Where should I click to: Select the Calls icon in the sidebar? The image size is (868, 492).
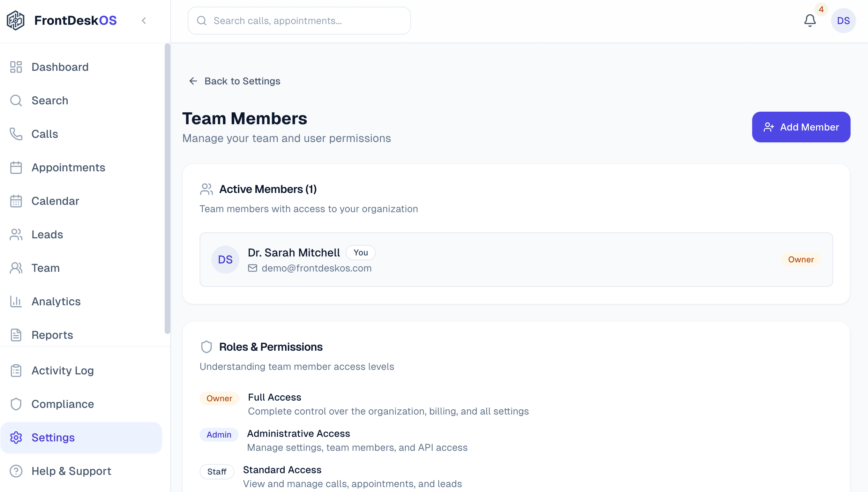[16, 134]
